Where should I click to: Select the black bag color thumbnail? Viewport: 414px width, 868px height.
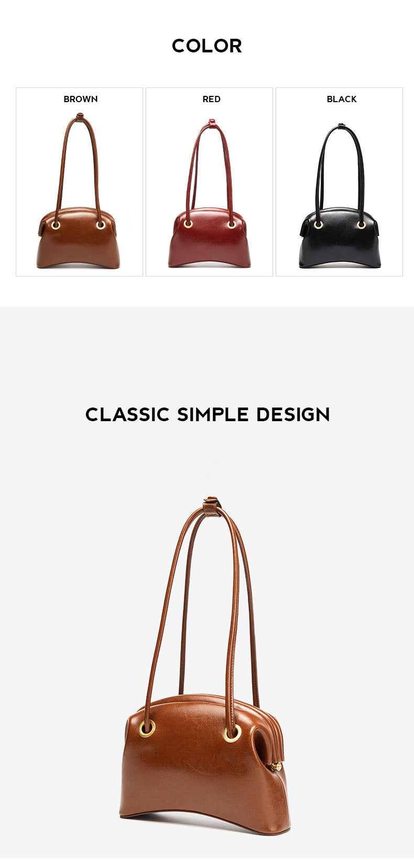(339, 182)
